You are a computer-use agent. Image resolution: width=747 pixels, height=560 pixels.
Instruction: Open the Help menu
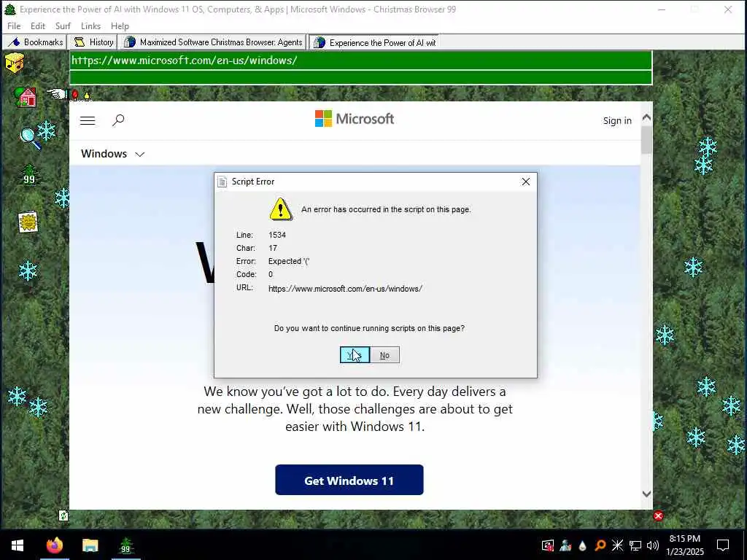[120, 26]
